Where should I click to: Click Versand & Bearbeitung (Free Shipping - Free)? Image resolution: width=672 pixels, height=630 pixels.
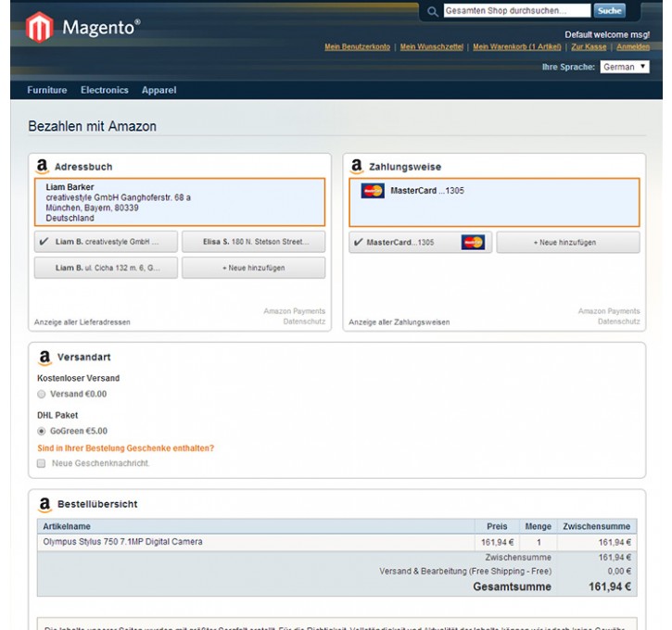click(x=465, y=572)
